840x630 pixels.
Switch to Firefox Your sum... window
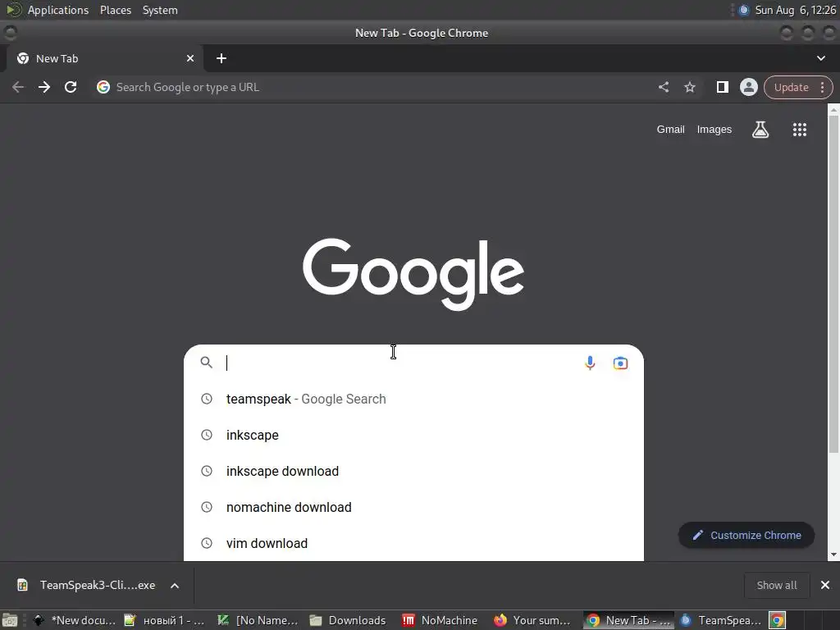click(x=532, y=620)
